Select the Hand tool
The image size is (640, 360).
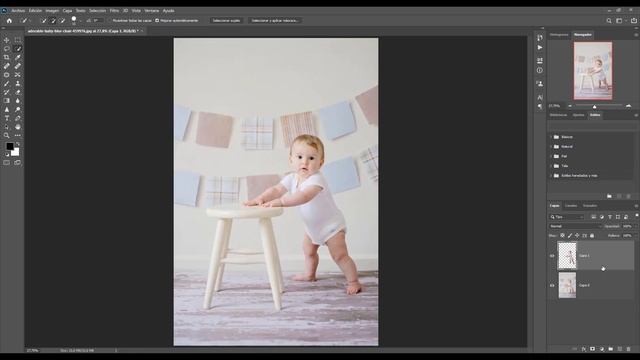point(18,127)
